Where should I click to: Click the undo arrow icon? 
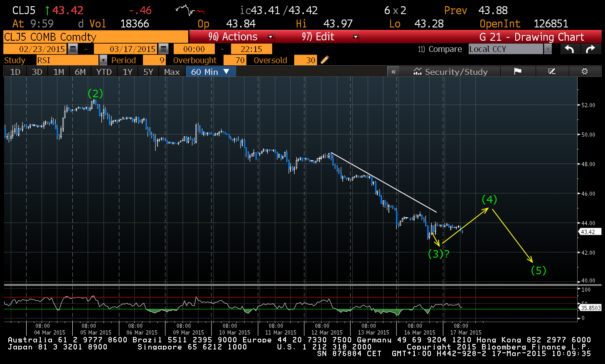[569, 49]
